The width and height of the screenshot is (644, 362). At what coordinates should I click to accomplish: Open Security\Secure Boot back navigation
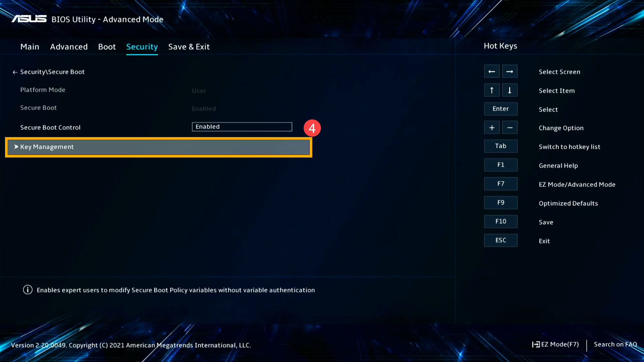(x=15, y=71)
